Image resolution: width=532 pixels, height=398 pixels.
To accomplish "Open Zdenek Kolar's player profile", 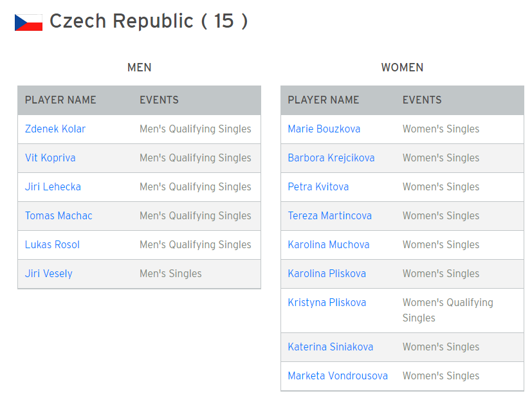I will click(55, 129).
